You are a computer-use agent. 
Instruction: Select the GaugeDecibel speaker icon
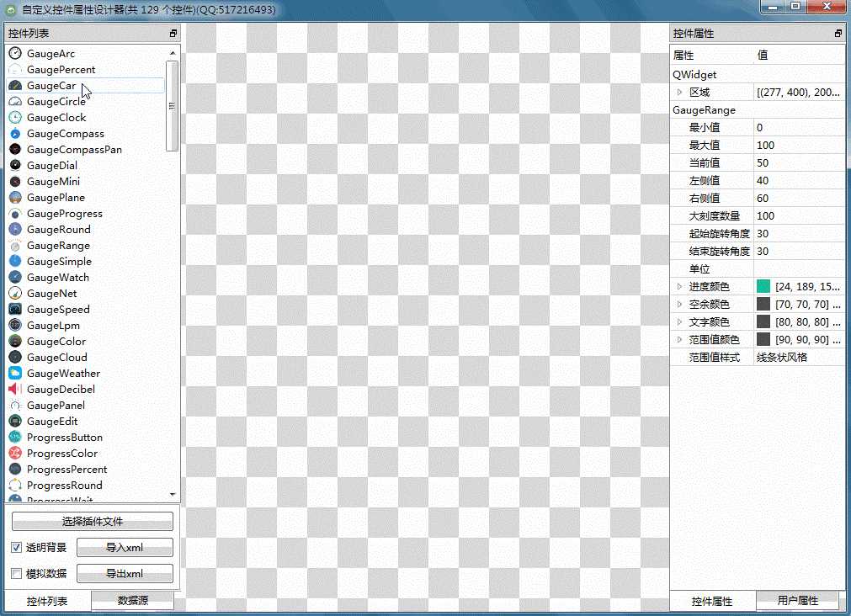click(15, 389)
